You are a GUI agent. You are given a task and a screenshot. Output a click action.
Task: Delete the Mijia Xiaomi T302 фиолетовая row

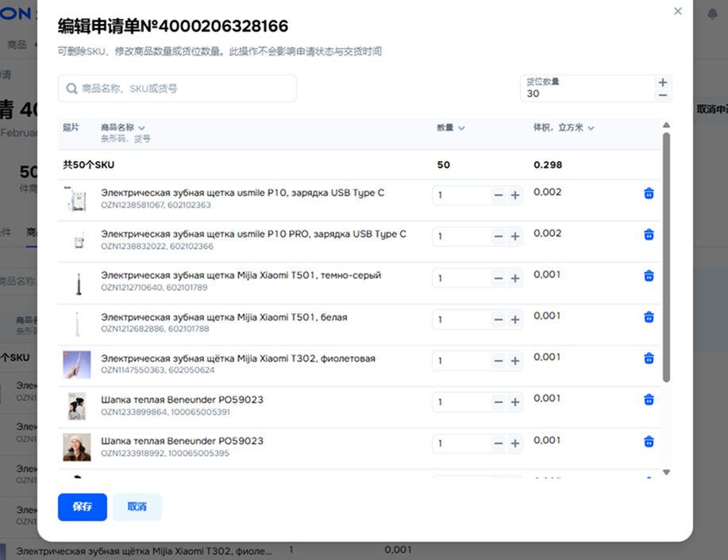tap(649, 359)
